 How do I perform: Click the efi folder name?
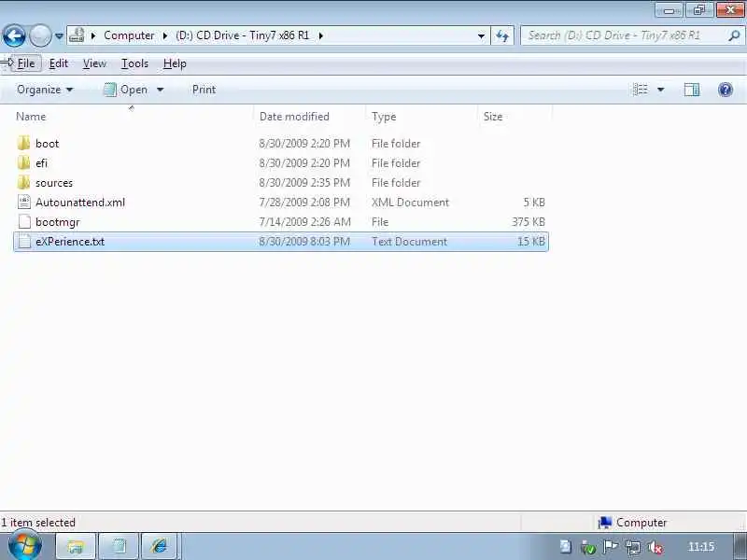tap(41, 162)
